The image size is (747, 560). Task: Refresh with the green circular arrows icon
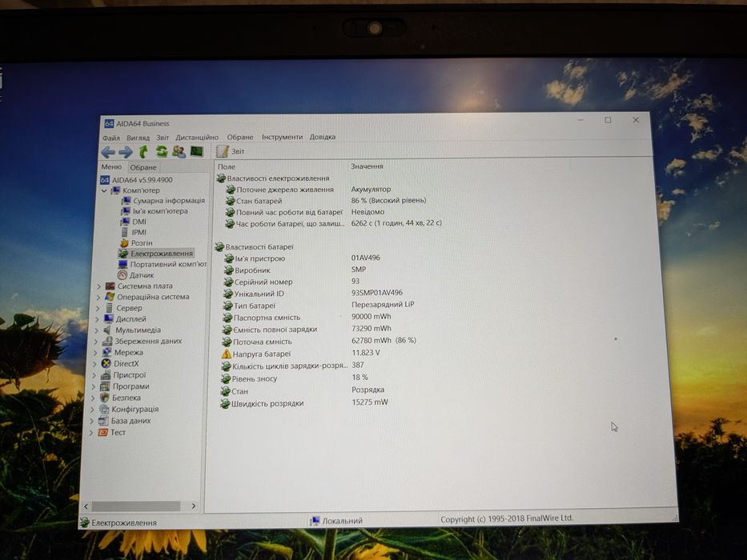tap(162, 151)
